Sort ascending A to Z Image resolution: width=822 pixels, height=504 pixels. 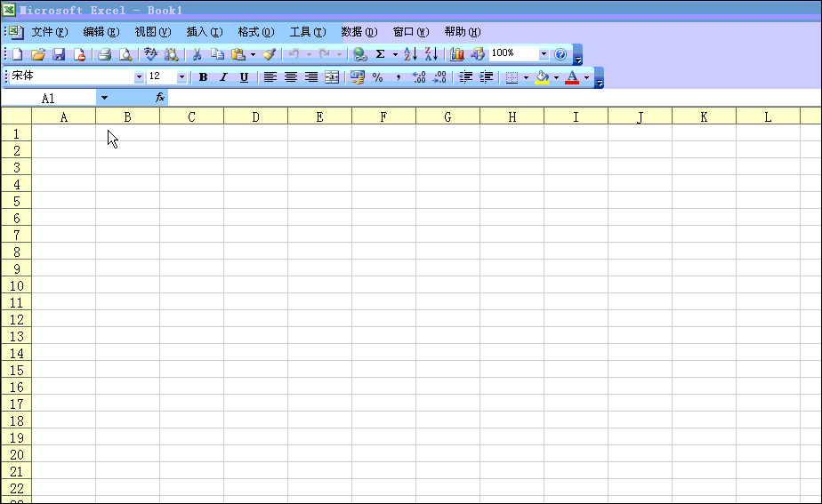click(410, 54)
